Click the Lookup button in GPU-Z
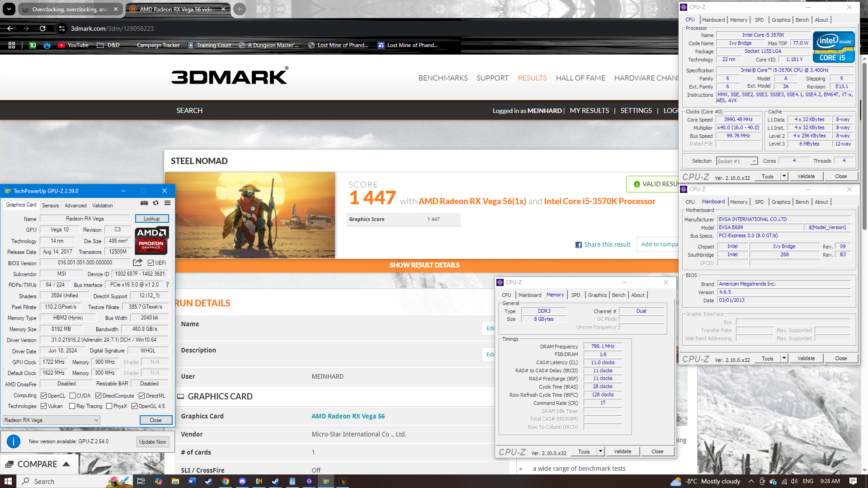Screen dimensions: 868x488 152,219
